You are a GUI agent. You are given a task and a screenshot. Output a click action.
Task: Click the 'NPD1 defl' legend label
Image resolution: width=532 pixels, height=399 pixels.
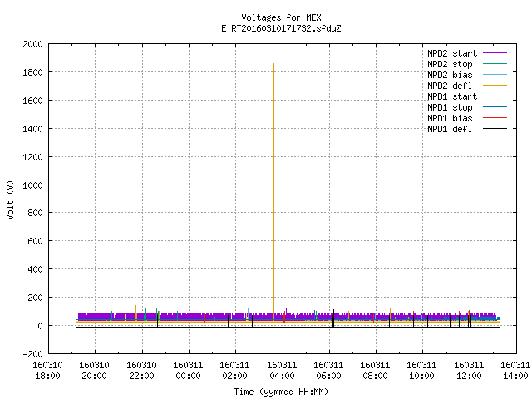pos(450,130)
